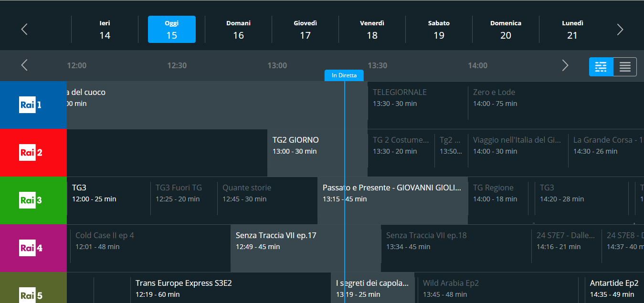Select Ieri 14 day tab
This screenshot has height=303, width=644.
point(105,30)
